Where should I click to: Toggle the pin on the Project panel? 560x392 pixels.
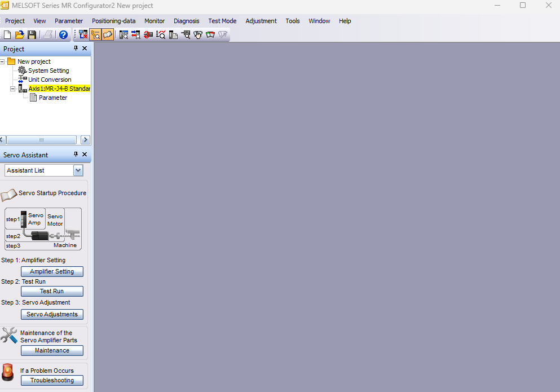(76, 49)
